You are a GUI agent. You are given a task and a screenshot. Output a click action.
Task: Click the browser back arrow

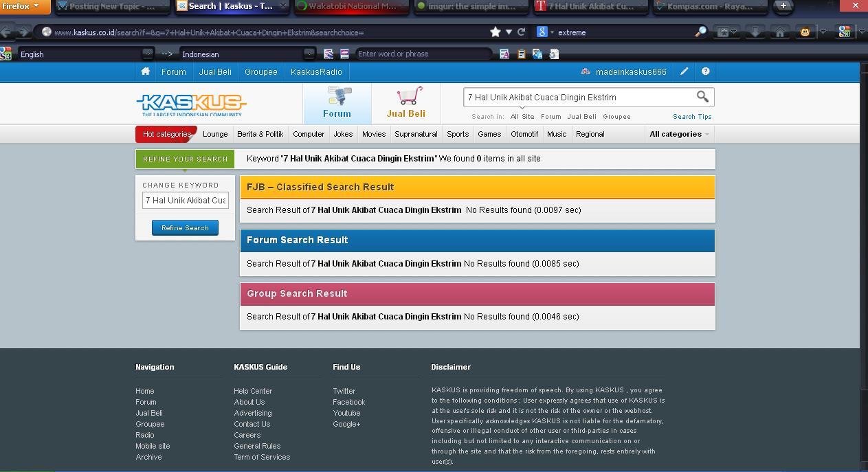[x=7, y=32]
